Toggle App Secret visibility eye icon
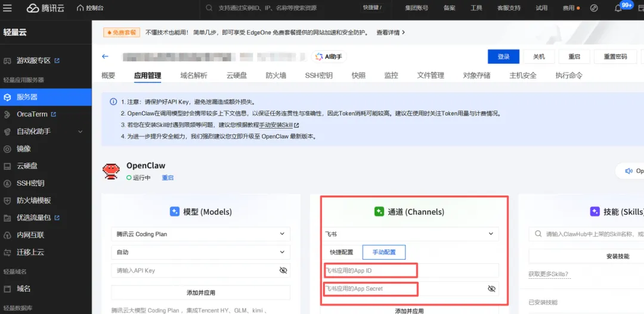644x314 pixels. [491, 288]
